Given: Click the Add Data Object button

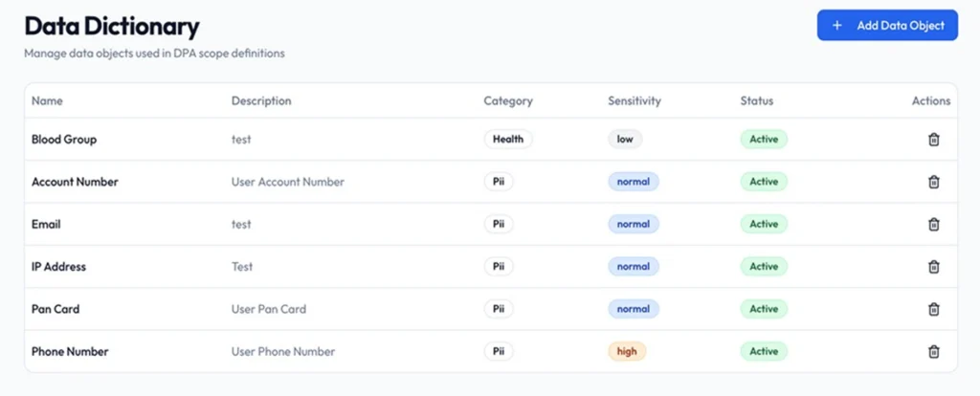Looking at the screenshot, I should point(887,26).
